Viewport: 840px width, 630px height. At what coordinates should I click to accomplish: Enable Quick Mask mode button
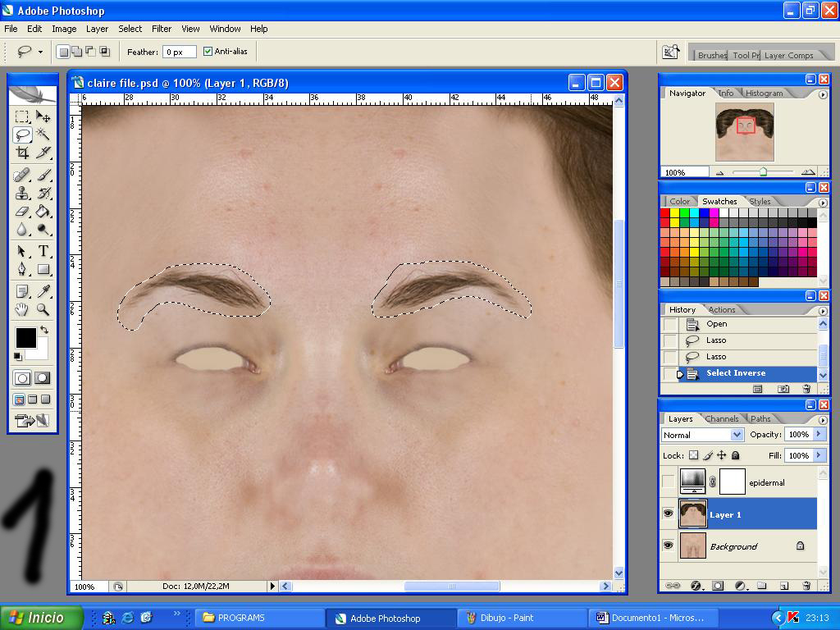point(43,378)
